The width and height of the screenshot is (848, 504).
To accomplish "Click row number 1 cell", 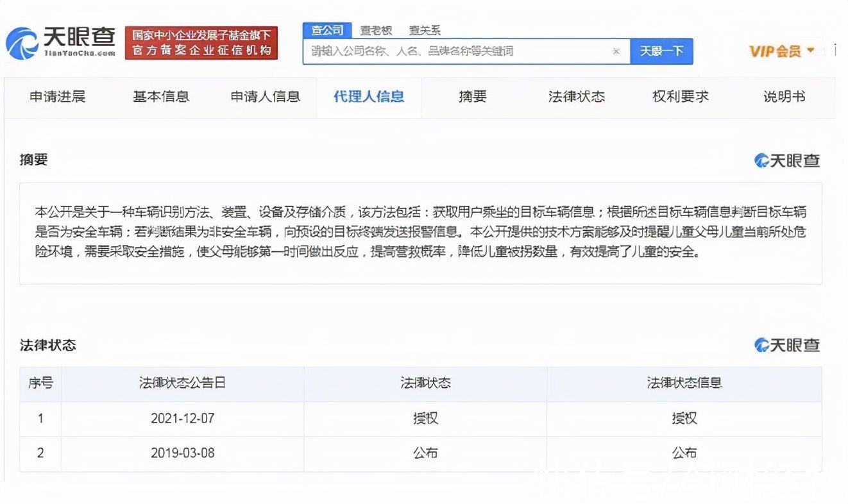I will [40, 419].
